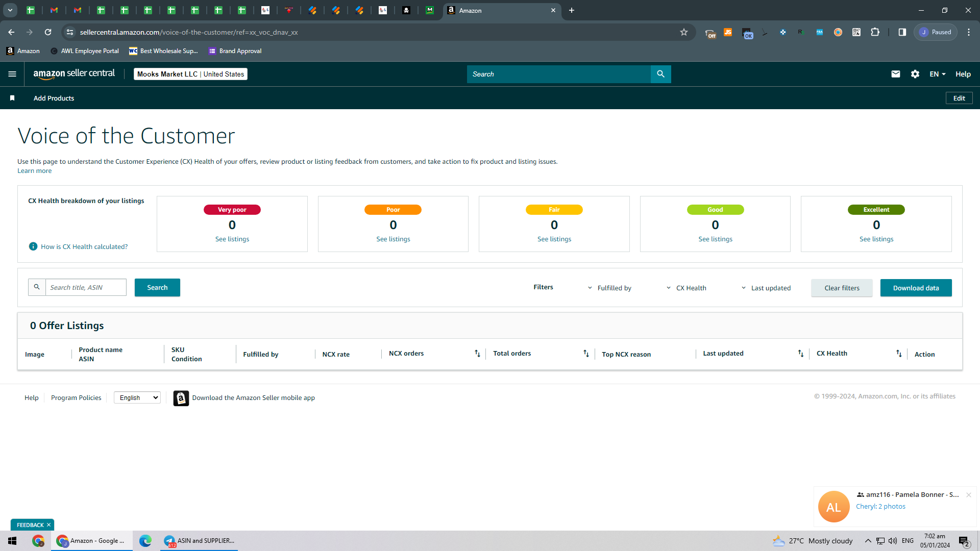Click the amazon seller central logo
Screen dimensions: 980x551
pos(74,74)
